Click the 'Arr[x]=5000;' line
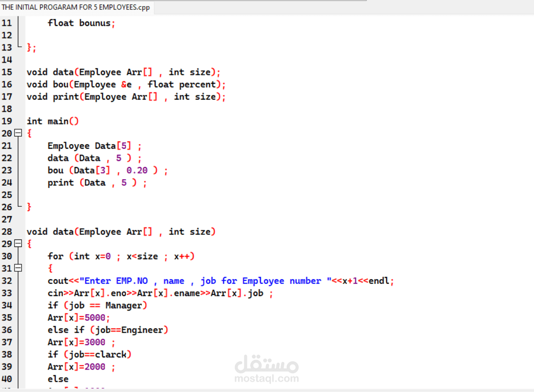The image size is (534, 392). tap(79, 318)
